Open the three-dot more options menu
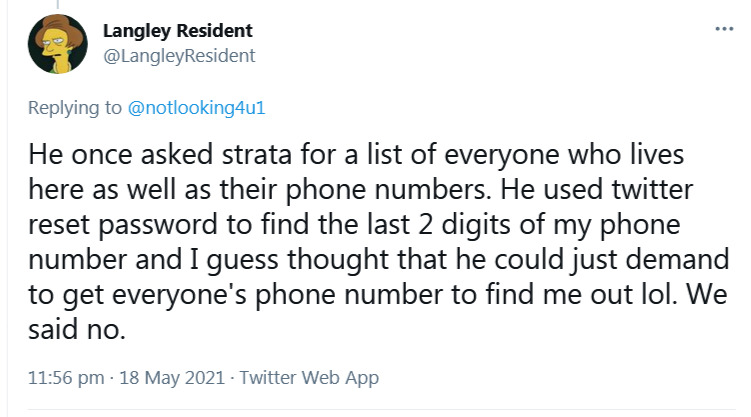751x417 pixels. (724, 29)
